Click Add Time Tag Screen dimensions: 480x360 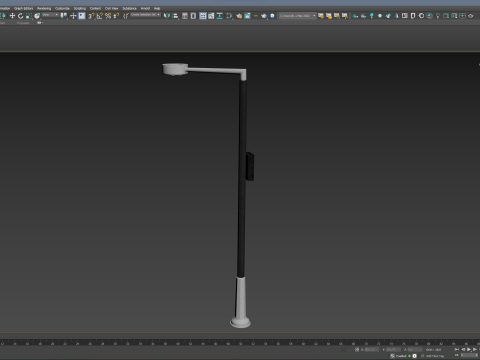click(x=435, y=356)
